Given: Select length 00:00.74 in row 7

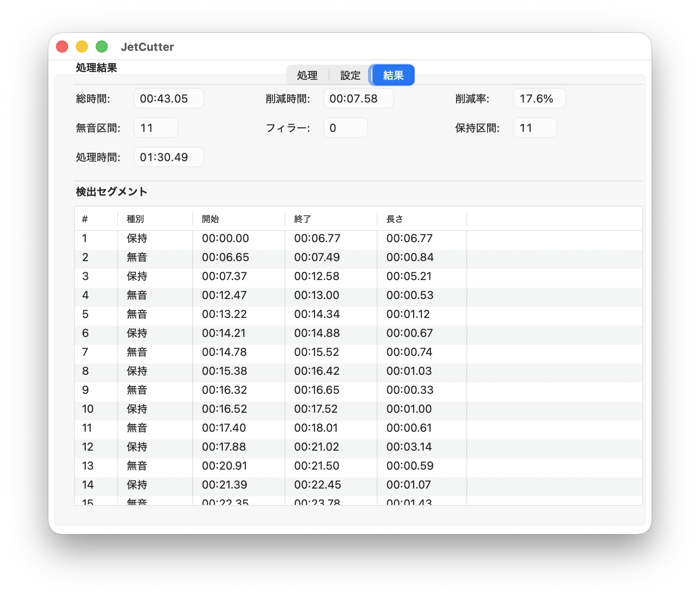Looking at the screenshot, I should [409, 352].
